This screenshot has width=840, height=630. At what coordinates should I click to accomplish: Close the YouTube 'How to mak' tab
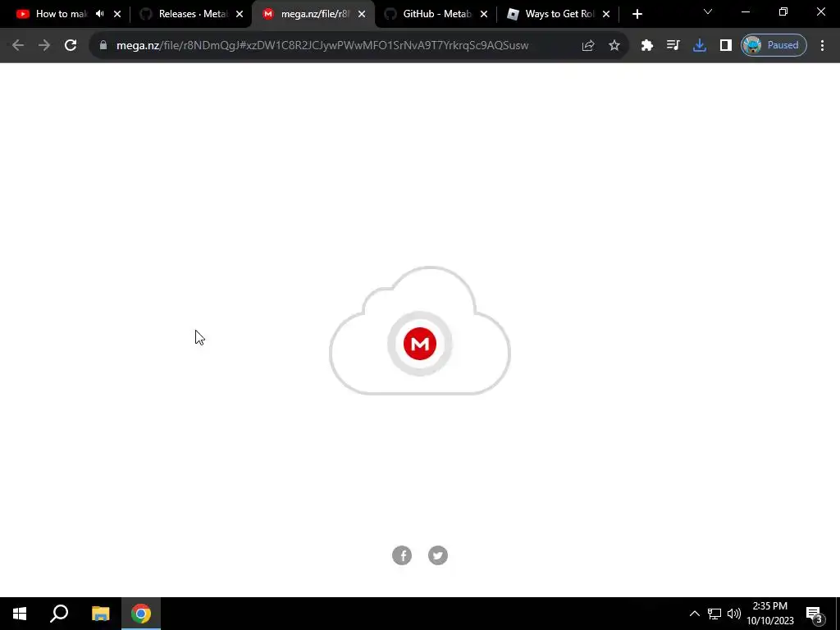[117, 15]
